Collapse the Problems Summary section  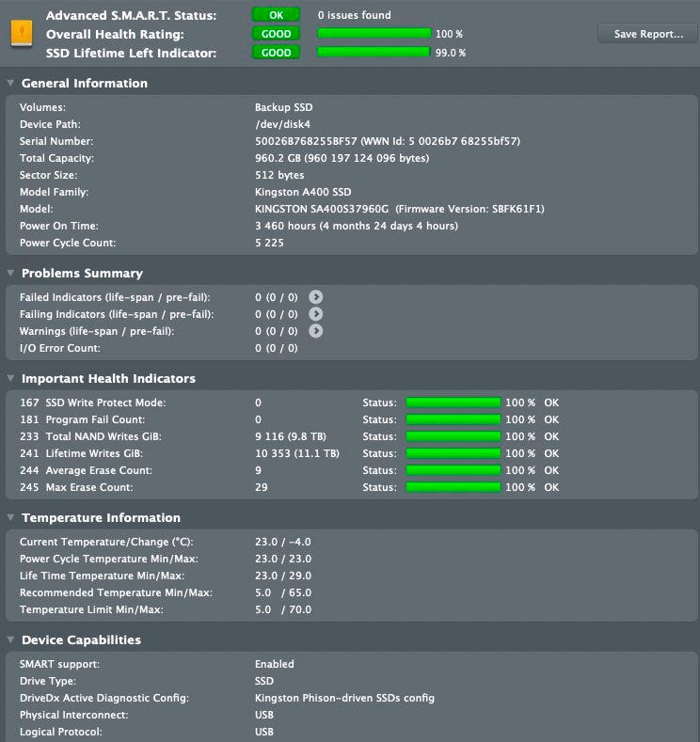tap(10, 273)
